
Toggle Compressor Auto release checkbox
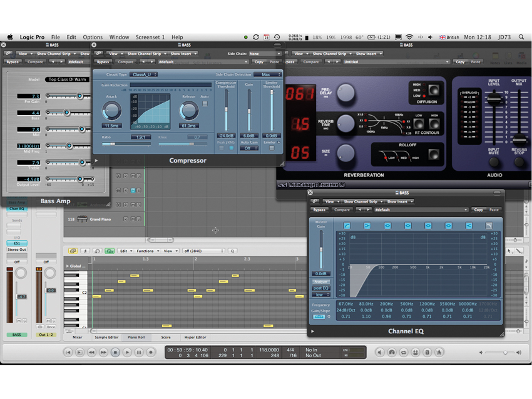coord(205,103)
